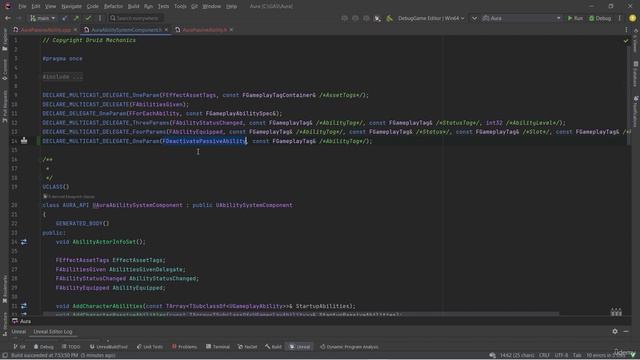Open the Tools menu
The height and width of the screenshot is (360, 640).
[180, 6]
